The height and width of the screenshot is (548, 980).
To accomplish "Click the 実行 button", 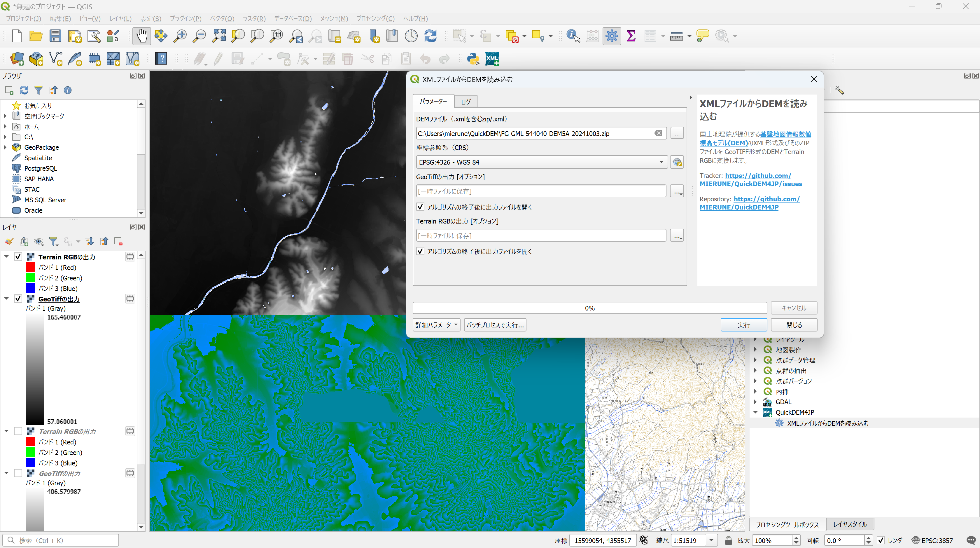I will (743, 325).
